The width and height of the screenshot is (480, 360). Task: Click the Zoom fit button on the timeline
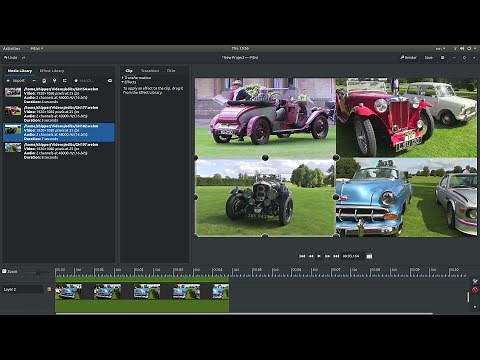tap(10, 271)
